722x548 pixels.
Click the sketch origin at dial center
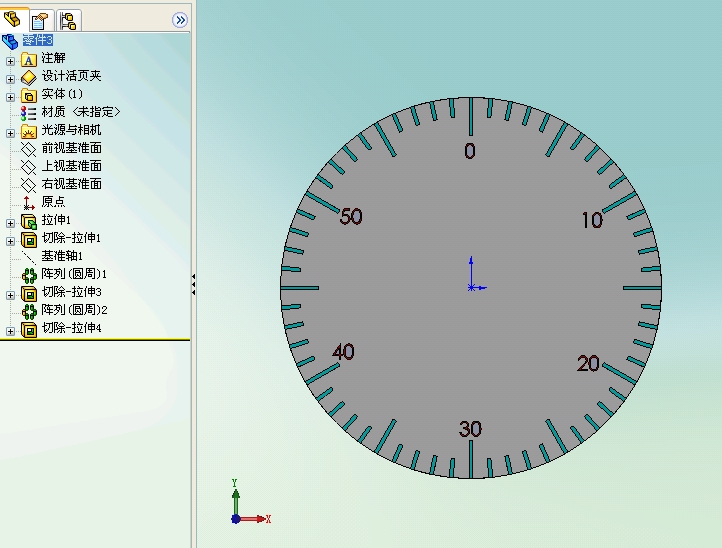(x=471, y=288)
